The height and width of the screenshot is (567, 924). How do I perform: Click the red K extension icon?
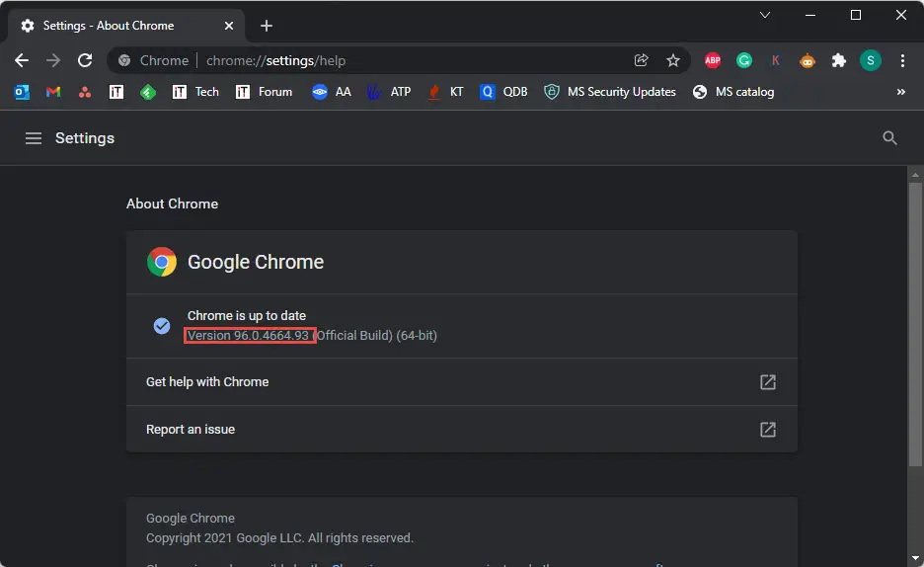pyautogui.click(x=776, y=60)
